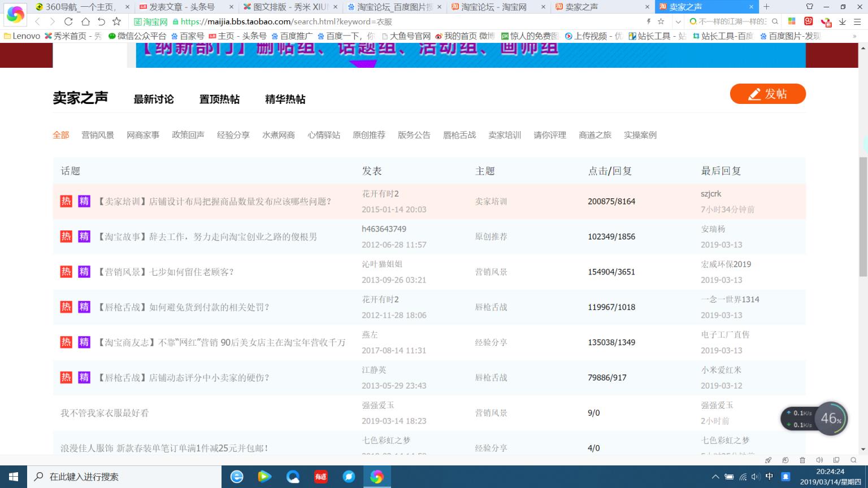Open 精华热帖 section tab

pyautogui.click(x=285, y=99)
